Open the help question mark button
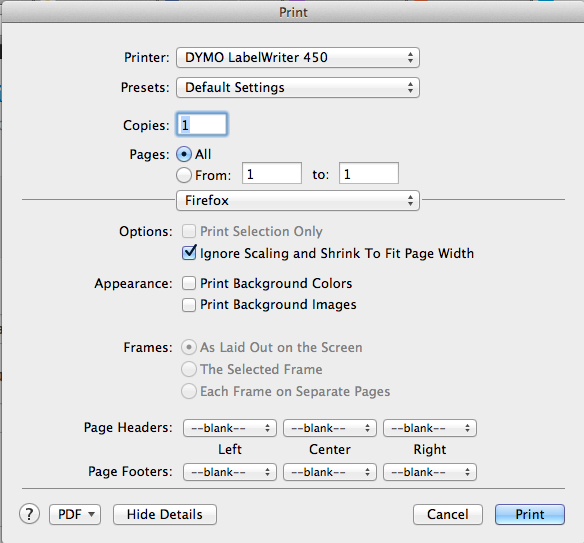 (29, 514)
